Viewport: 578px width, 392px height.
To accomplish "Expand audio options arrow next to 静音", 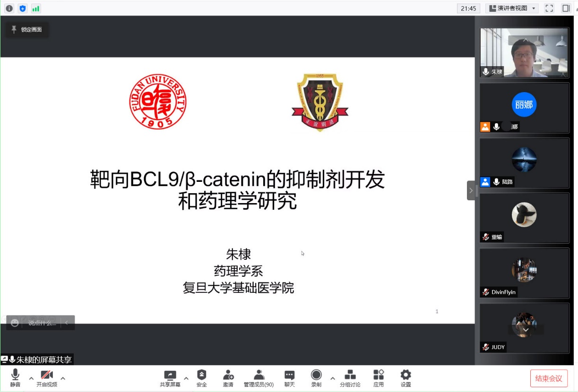I will point(31,378).
